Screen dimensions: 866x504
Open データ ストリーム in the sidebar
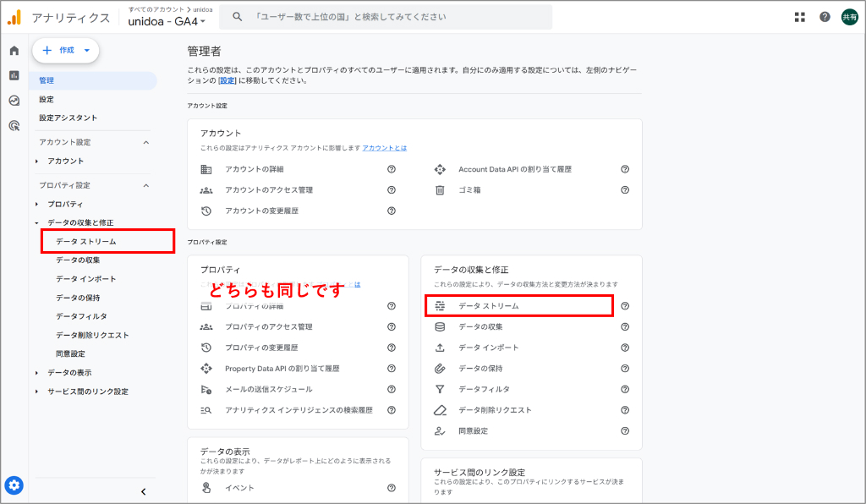click(85, 242)
